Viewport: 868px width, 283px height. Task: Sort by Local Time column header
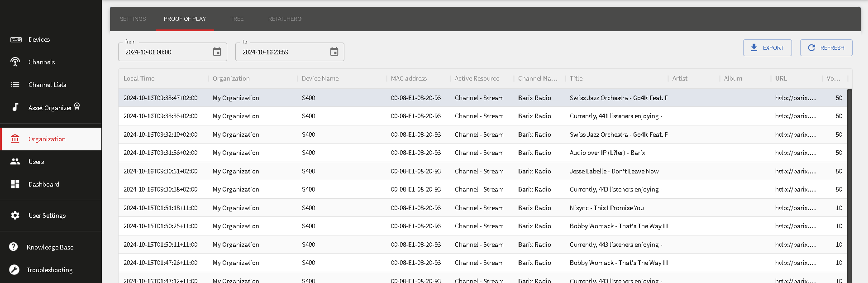[139, 79]
